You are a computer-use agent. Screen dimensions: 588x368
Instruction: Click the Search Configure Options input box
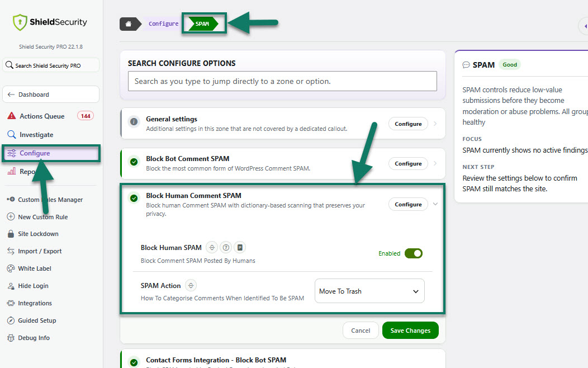coord(282,81)
